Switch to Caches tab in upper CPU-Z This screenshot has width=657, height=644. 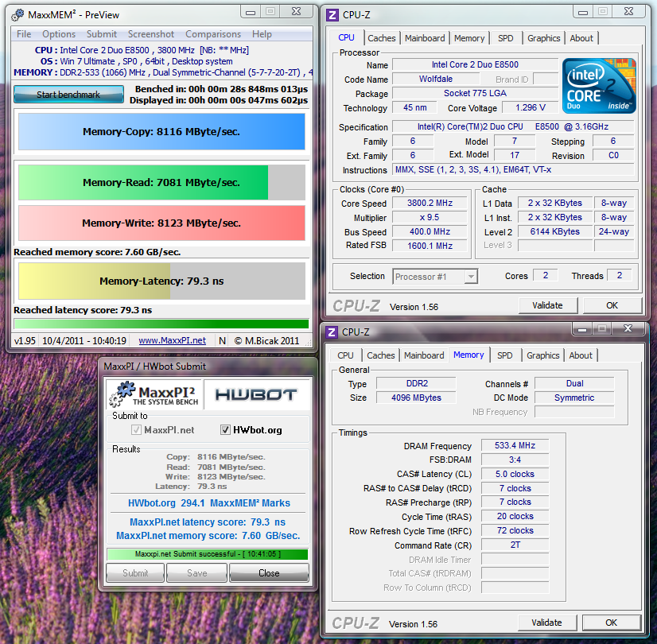(x=382, y=38)
